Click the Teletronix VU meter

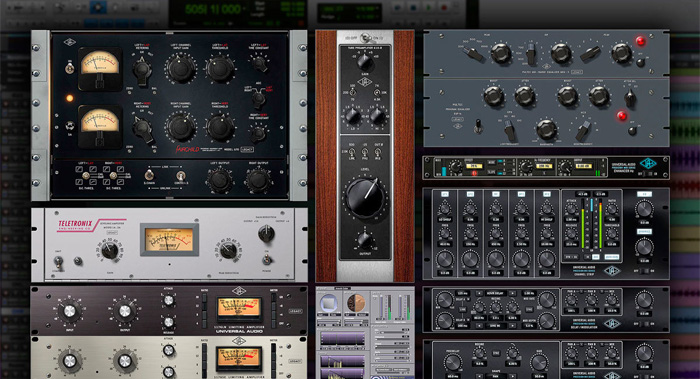point(169,240)
